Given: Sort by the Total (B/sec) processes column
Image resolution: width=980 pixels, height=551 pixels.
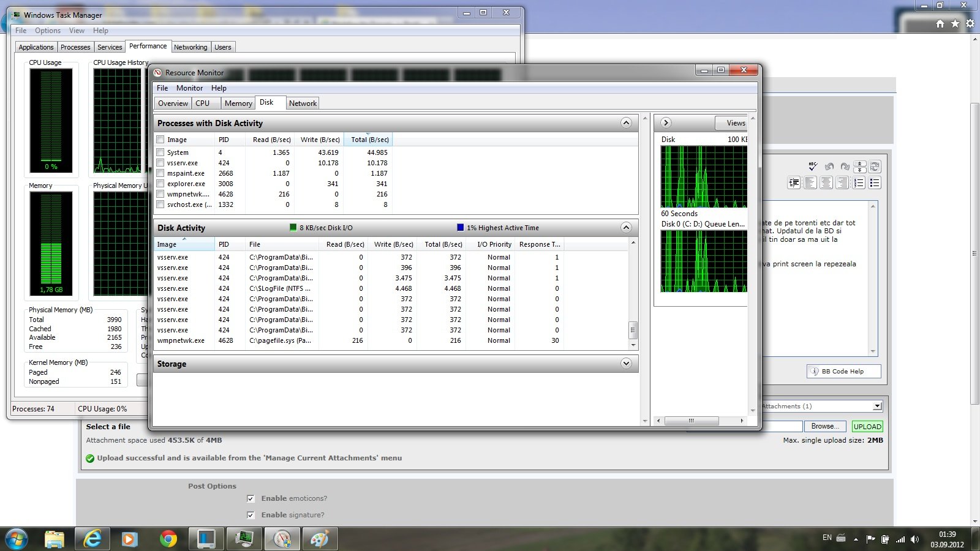Looking at the screenshot, I should pyautogui.click(x=368, y=140).
